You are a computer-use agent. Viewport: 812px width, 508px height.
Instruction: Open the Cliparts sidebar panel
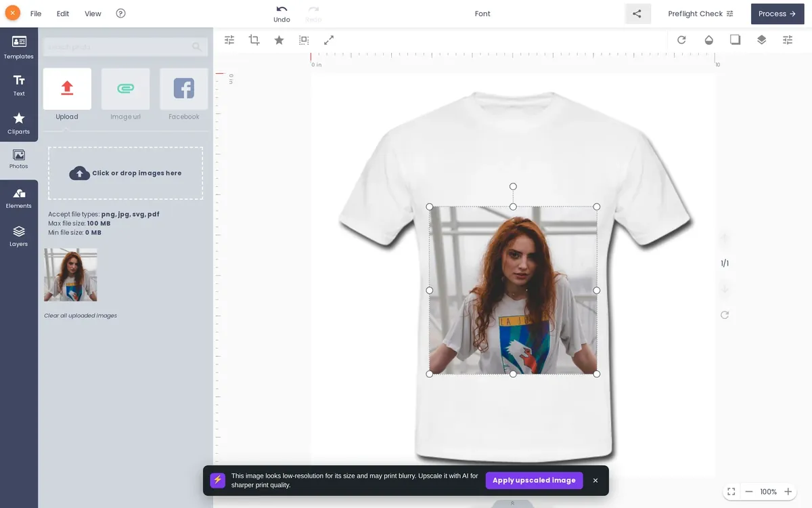pyautogui.click(x=19, y=123)
